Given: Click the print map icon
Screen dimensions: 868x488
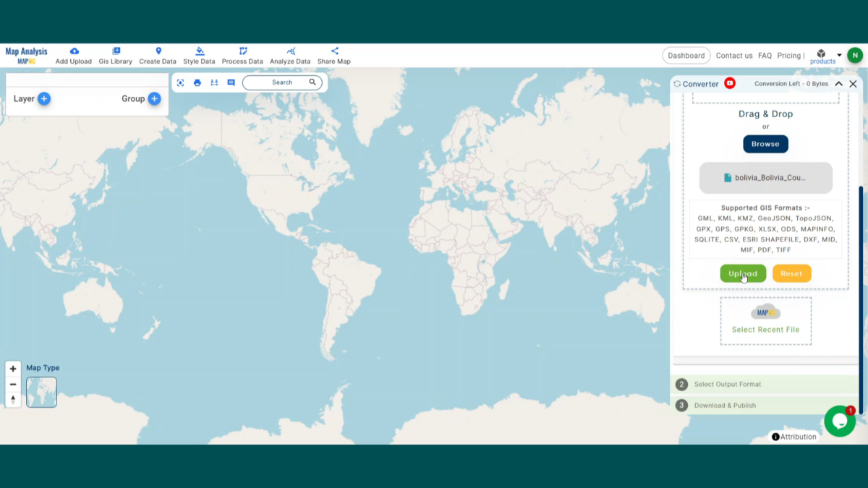Looking at the screenshot, I should click(x=197, y=82).
